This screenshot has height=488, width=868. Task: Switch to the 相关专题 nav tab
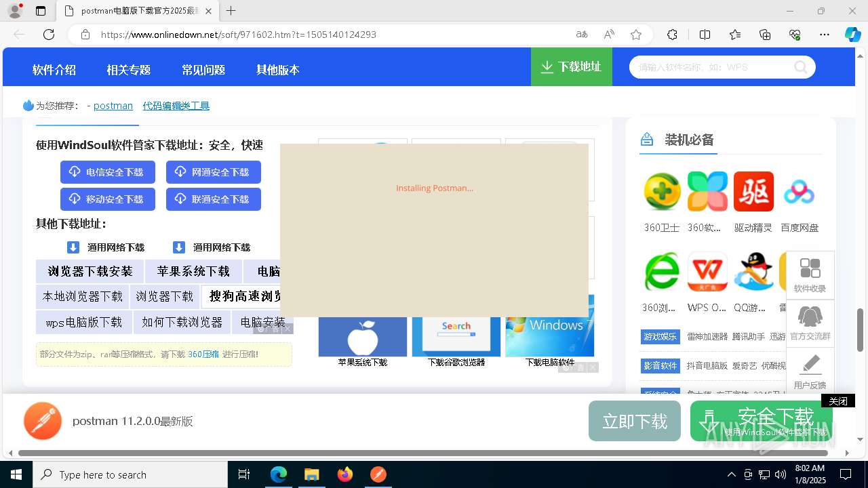pos(128,70)
